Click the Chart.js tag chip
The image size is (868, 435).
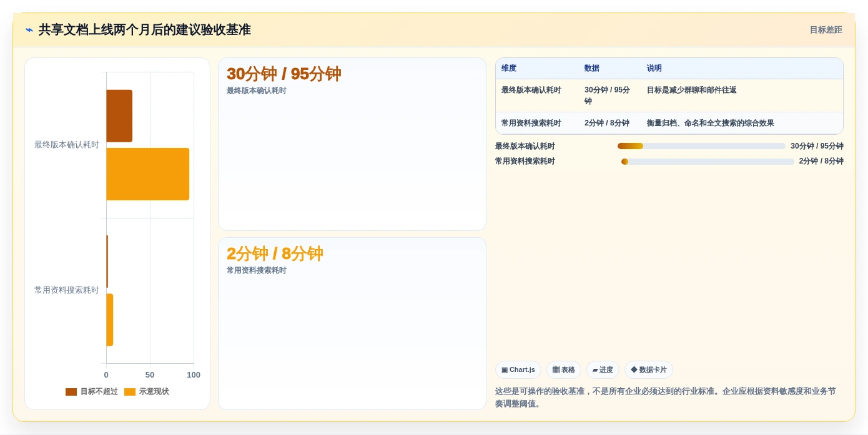518,370
